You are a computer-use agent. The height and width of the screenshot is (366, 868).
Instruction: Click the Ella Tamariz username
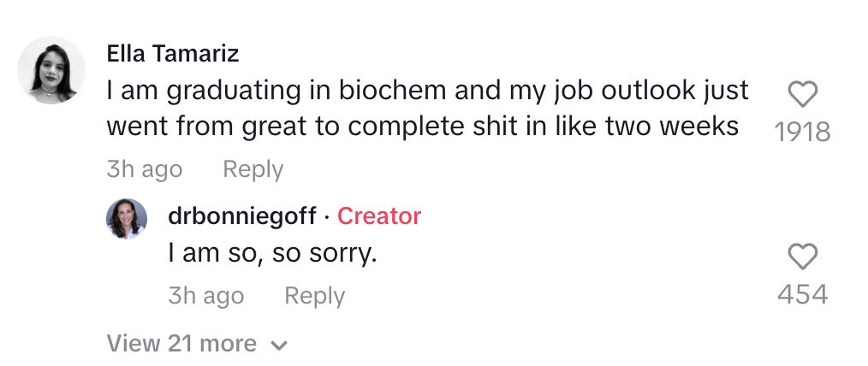pyautogui.click(x=173, y=54)
